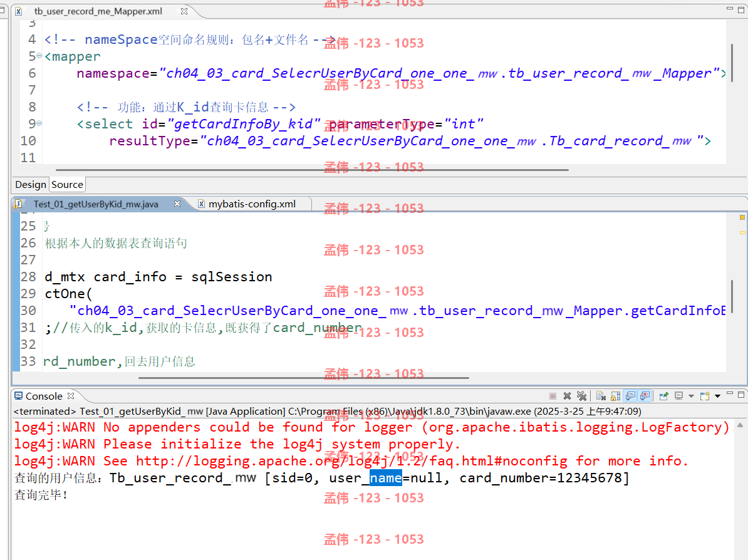The width and height of the screenshot is (748, 560).
Task: Click the disabled Terminate button in Console
Action: [x=553, y=396]
